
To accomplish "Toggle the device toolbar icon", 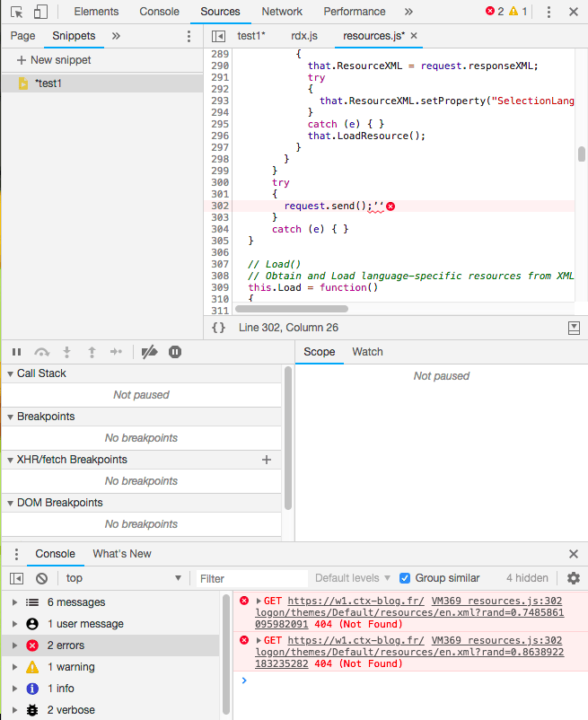I will 41,12.
